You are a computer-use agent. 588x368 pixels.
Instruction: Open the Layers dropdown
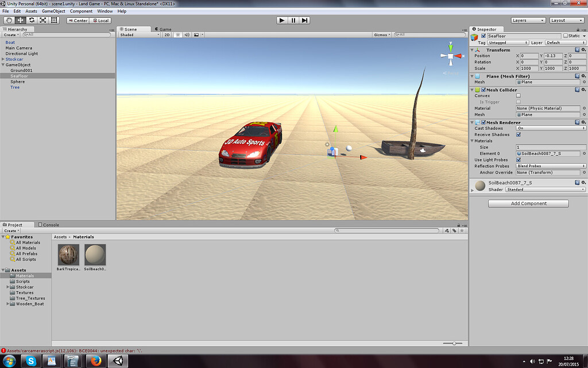[x=528, y=20]
